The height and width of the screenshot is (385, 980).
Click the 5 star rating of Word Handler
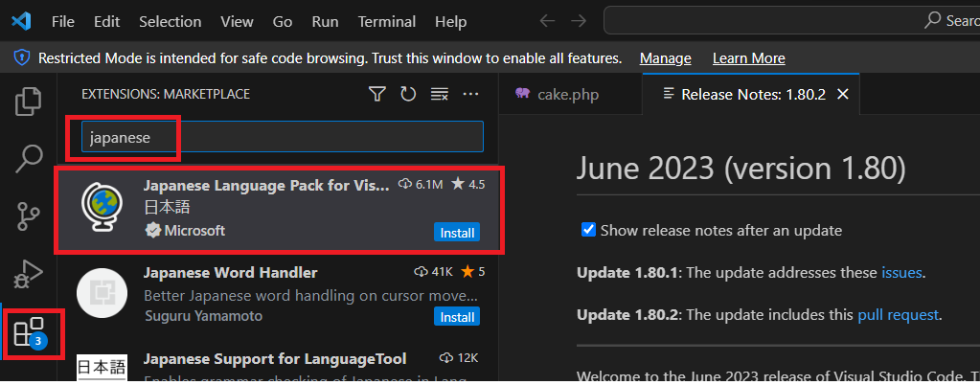tap(472, 272)
